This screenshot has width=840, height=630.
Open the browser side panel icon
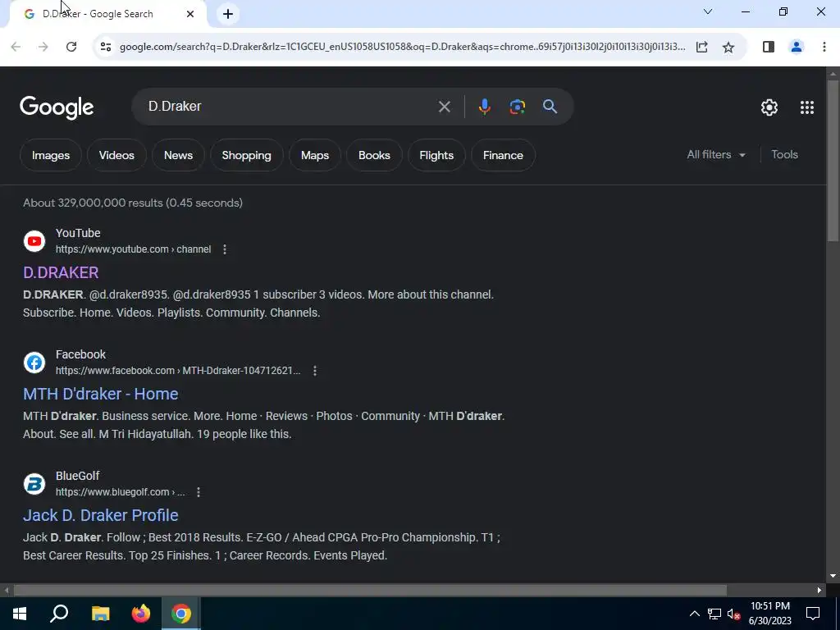768,47
